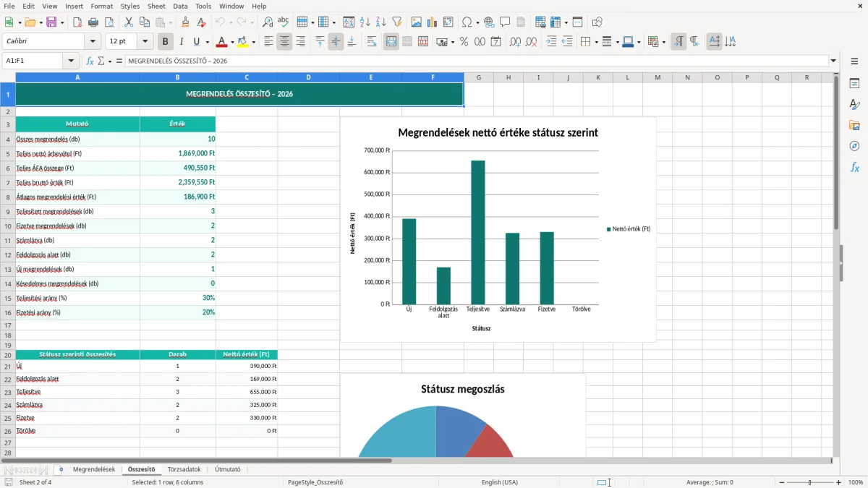Click the Copy icon
Screen dimensions: 868x488
point(144,22)
